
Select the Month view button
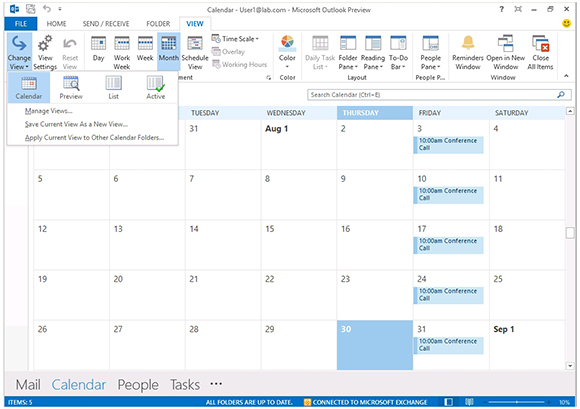point(169,50)
